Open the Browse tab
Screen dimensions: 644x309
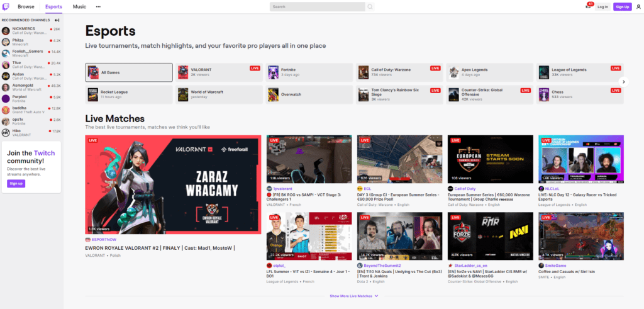point(26,7)
